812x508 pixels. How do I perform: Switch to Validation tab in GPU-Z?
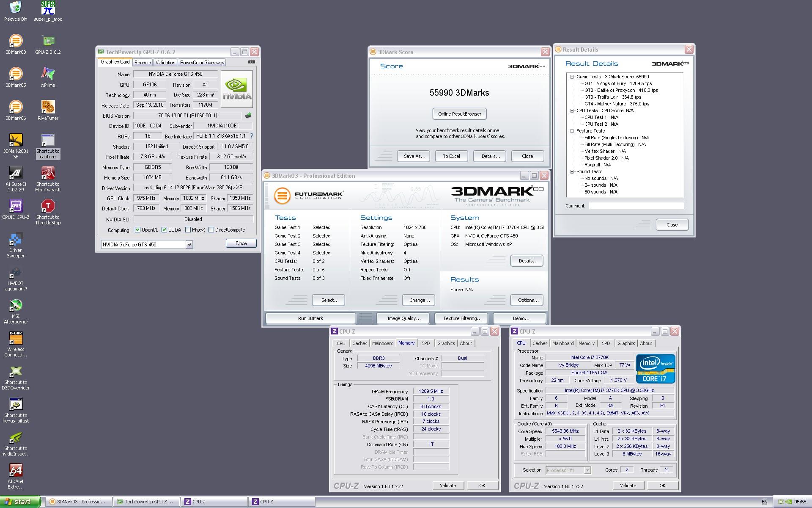[x=165, y=62]
